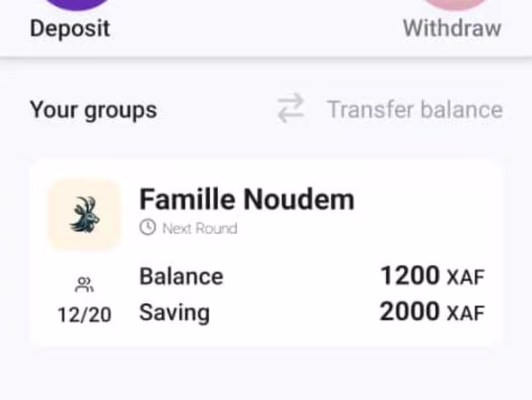Image resolution: width=532 pixels, height=400 pixels.
Task: Click the clock icon beside Next Round
Action: (x=148, y=228)
